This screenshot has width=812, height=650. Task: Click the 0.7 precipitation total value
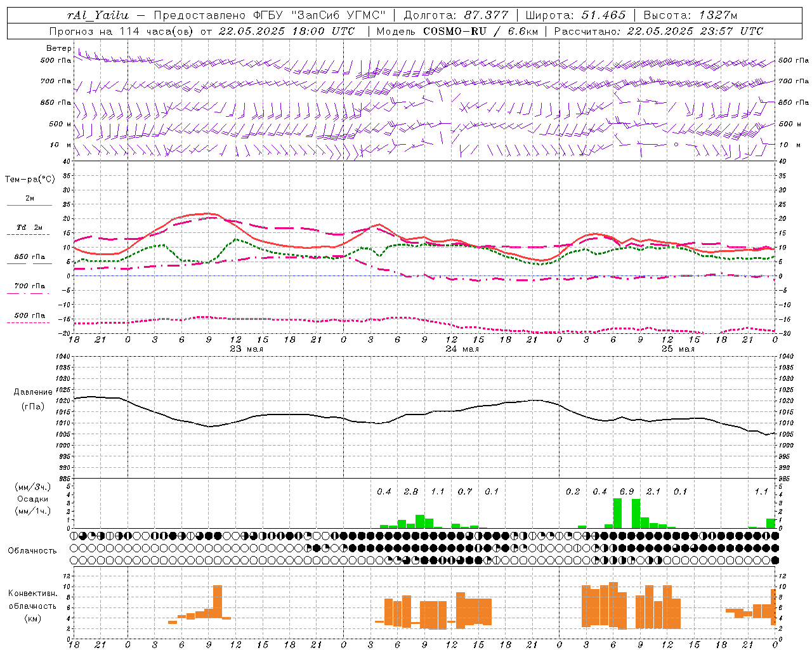click(x=465, y=492)
